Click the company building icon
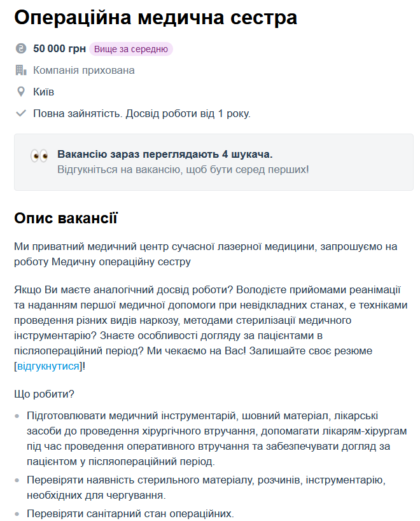 [x=21, y=71]
